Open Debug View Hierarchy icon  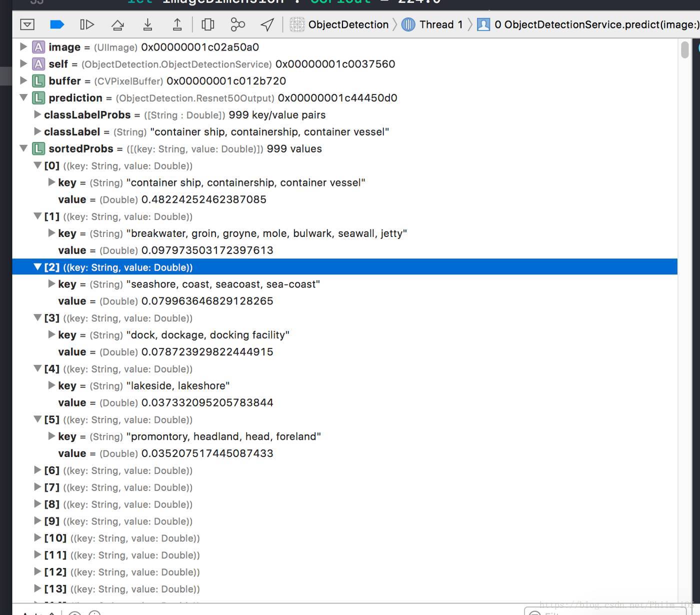click(x=207, y=24)
